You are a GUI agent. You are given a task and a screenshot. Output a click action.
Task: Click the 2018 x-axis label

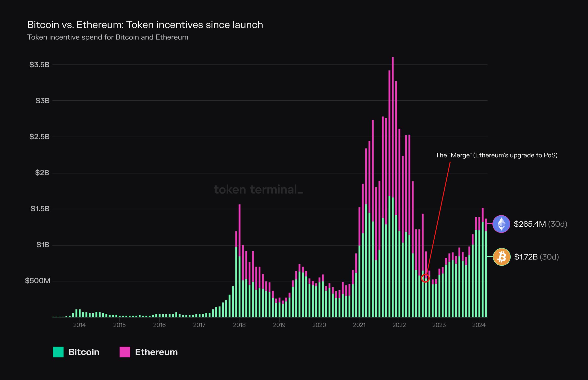point(239,325)
